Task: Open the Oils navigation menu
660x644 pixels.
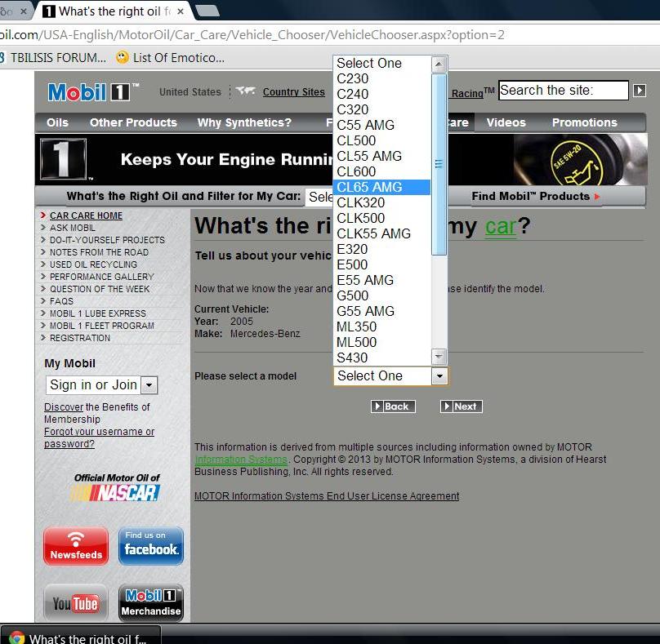Action: click(57, 122)
